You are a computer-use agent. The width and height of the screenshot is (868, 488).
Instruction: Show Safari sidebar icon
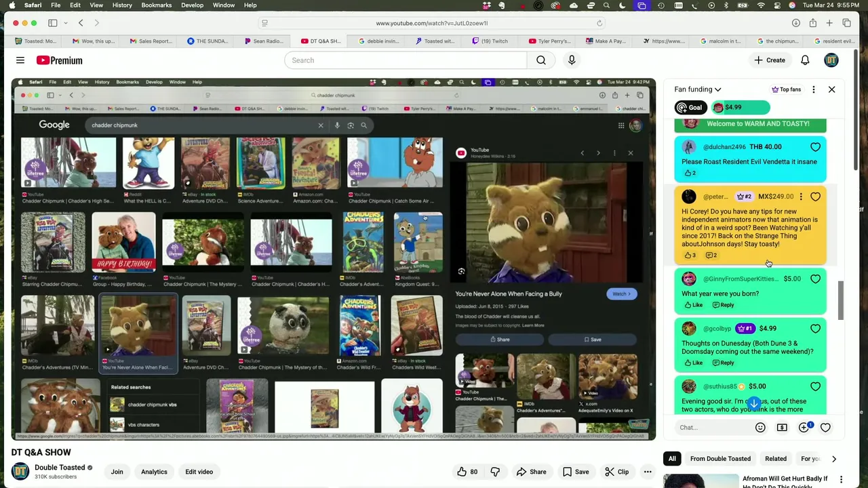[x=52, y=23]
